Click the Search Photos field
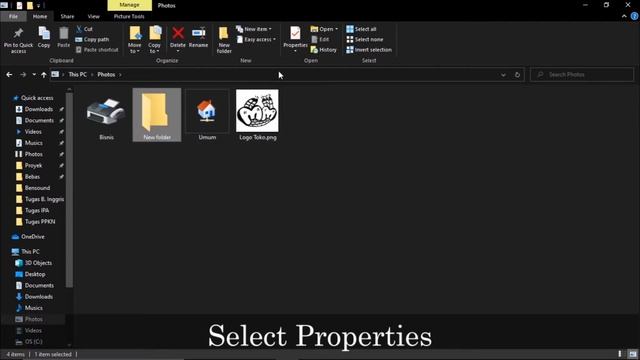640x360 pixels. (x=582, y=75)
